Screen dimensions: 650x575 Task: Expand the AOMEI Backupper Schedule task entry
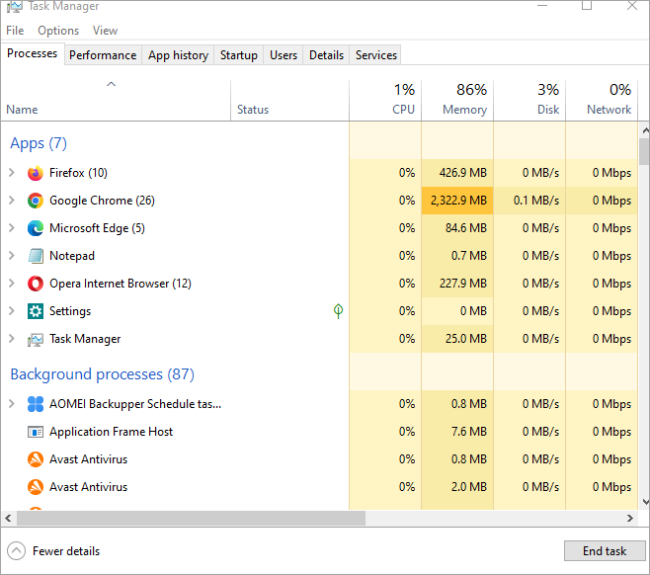click(12, 403)
